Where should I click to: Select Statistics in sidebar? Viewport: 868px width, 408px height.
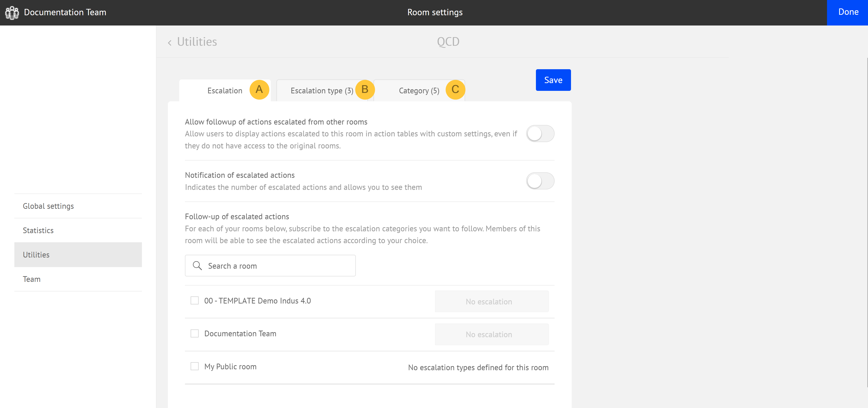click(x=78, y=230)
